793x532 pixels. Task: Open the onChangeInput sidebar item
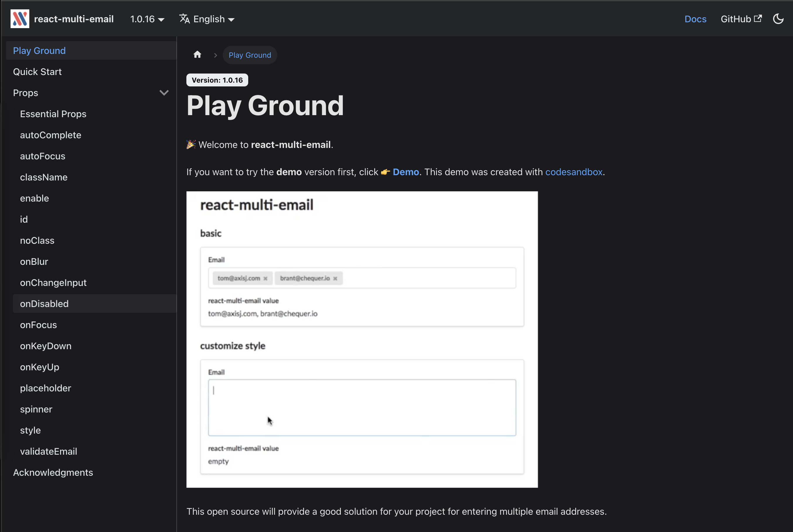pyautogui.click(x=53, y=283)
